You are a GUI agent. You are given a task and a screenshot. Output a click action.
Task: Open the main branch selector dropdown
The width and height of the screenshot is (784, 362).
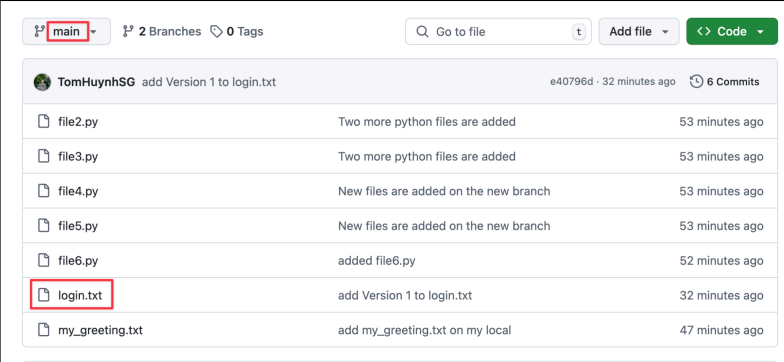(66, 32)
